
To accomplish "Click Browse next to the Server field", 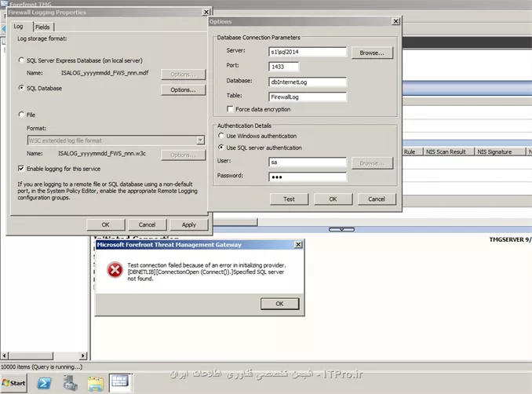I will [372, 53].
